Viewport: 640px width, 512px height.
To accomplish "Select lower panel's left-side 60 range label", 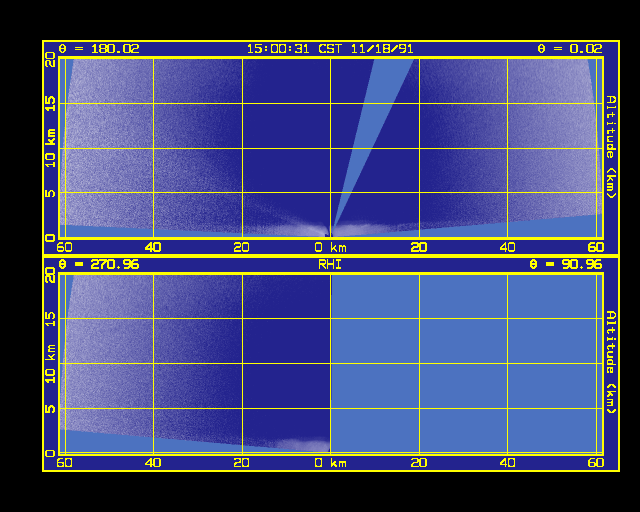I will pos(64,463).
